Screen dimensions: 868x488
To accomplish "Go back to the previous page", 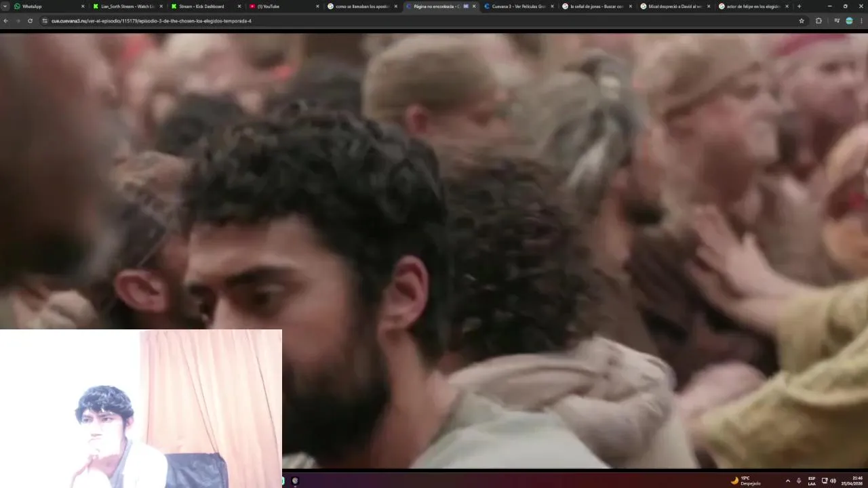I will pyautogui.click(x=5, y=21).
